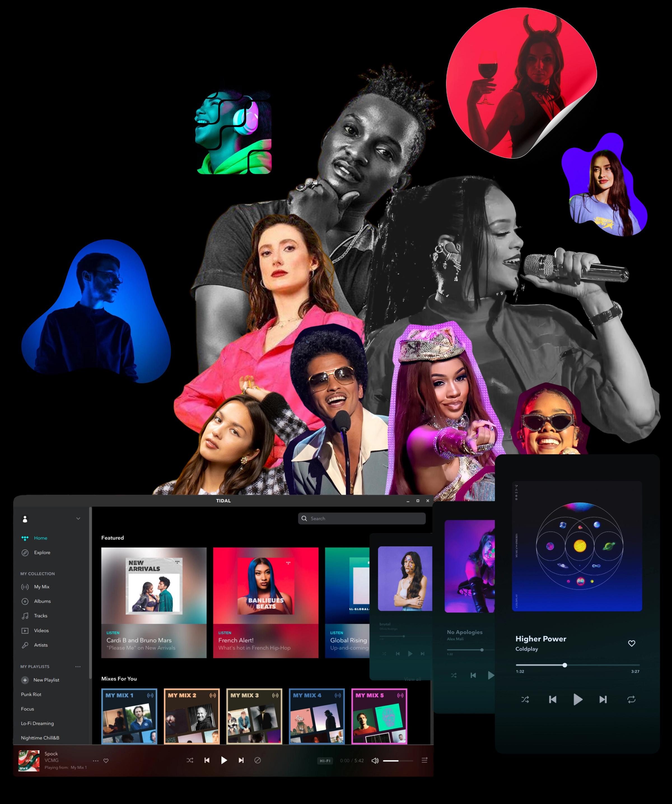
Task: Open the New Arrivals featured card
Action: pyautogui.click(x=154, y=603)
